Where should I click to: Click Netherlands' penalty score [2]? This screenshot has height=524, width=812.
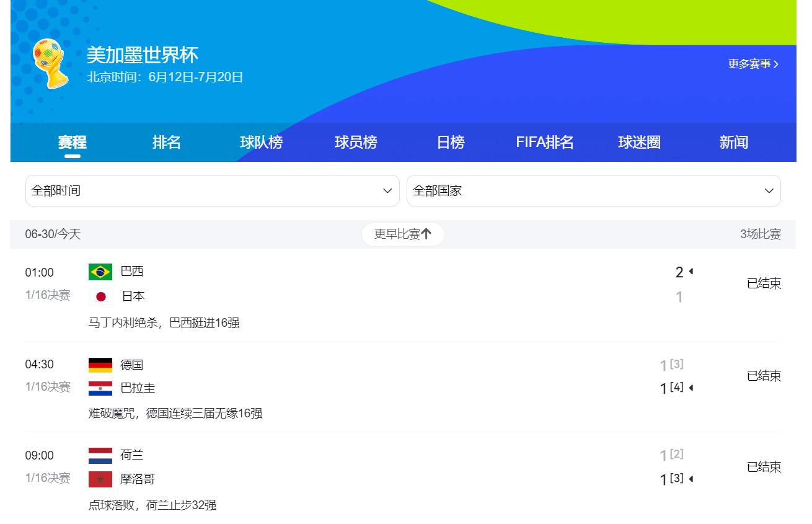click(677, 454)
